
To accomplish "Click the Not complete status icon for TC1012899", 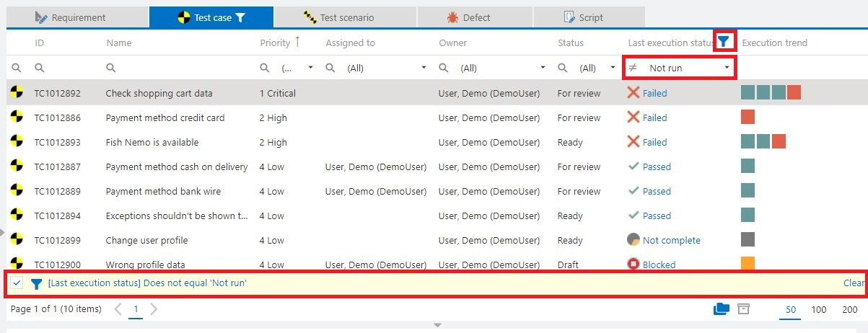I will (x=634, y=240).
